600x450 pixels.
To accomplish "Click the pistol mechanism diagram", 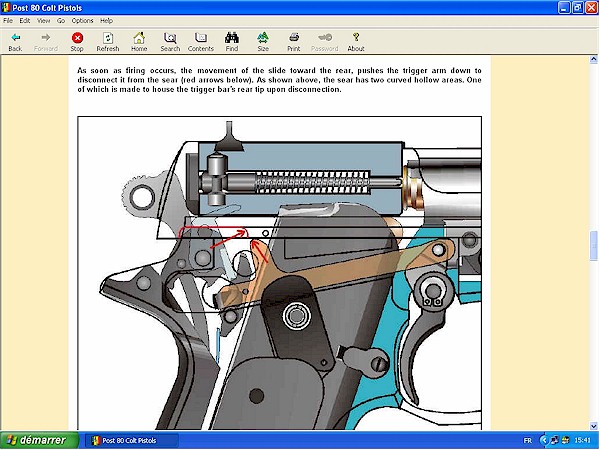I will pos(279,273).
